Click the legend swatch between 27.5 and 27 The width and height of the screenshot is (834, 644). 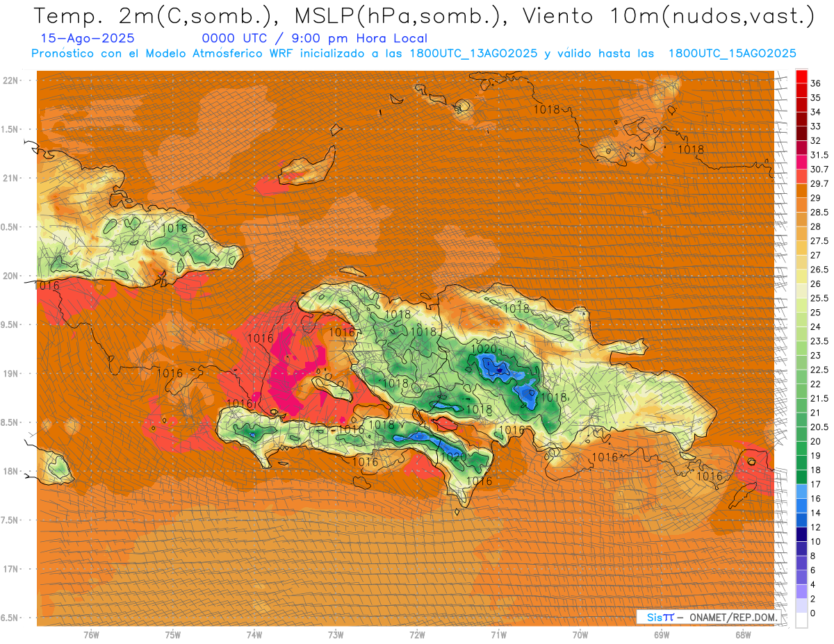801,248
